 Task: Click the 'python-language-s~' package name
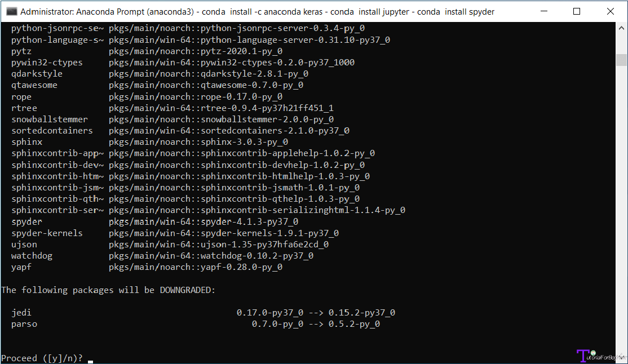pos(58,40)
